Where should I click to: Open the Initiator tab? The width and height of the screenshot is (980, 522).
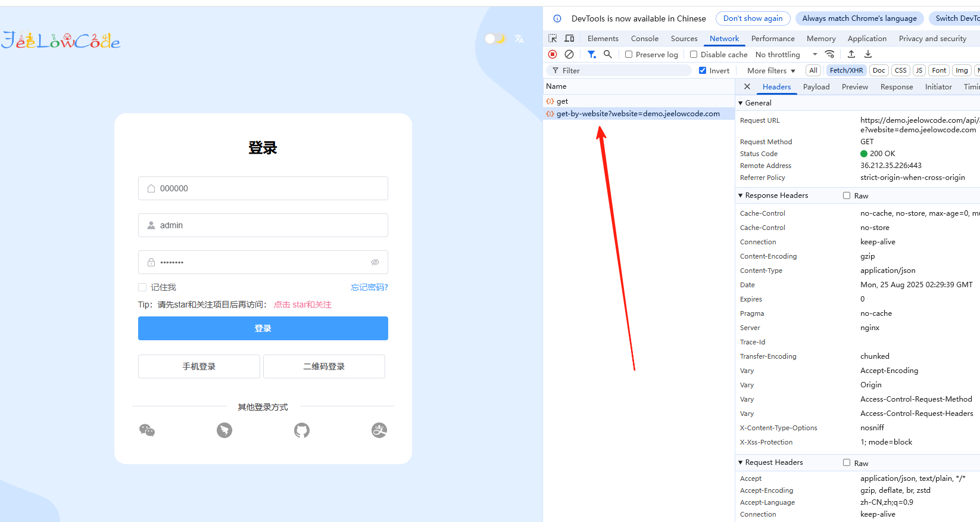tap(938, 86)
